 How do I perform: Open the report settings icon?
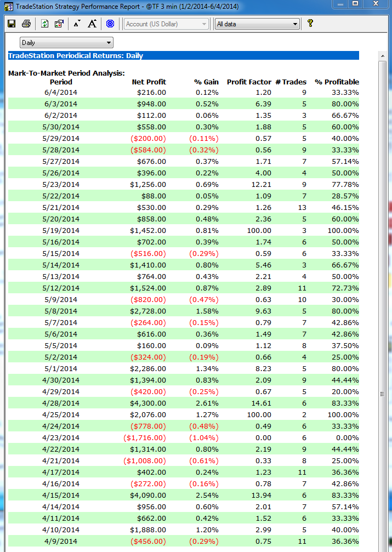coord(59,24)
